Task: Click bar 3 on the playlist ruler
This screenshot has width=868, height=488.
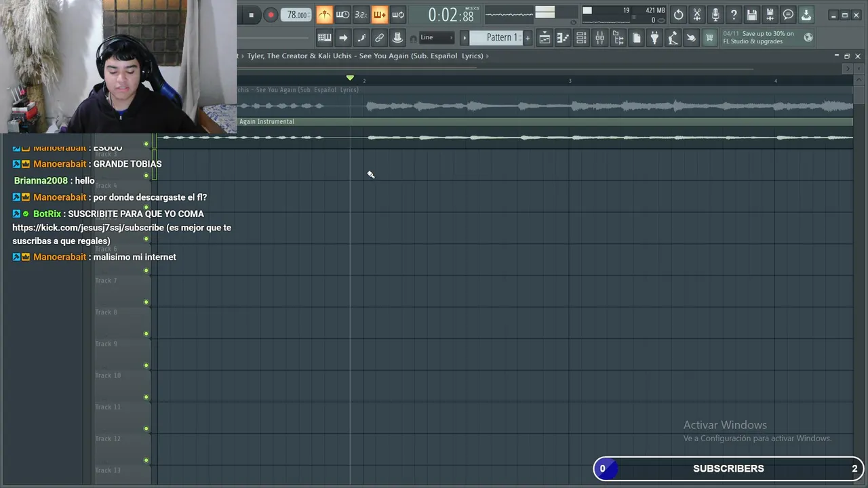Action: click(x=570, y=81)
